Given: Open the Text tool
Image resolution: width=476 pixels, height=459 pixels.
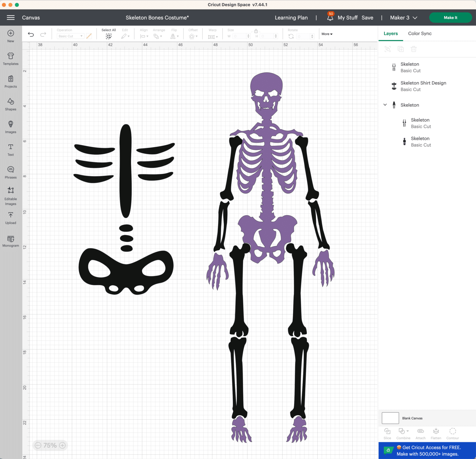Looking at the screenshot, I should coord(11,150).
